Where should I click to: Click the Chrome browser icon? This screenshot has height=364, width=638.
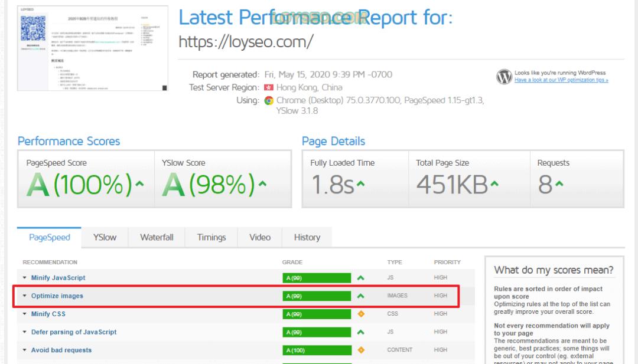(x=269, y=100)
